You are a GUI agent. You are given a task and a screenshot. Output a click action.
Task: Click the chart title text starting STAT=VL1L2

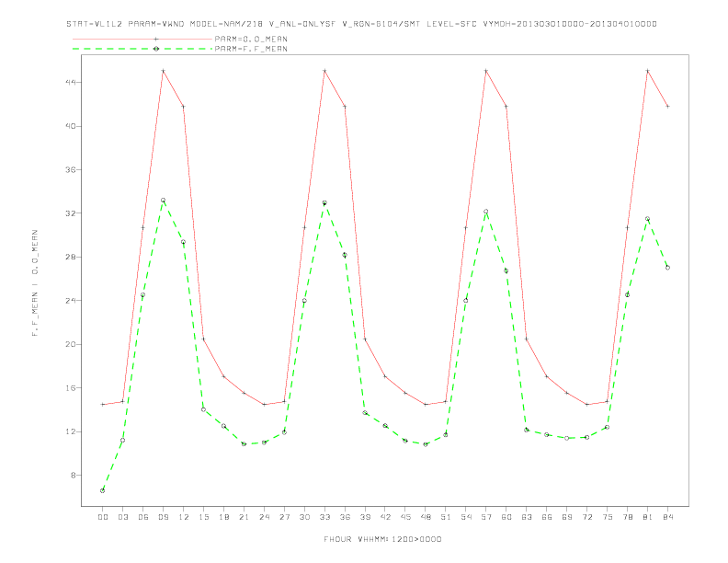click(x=361, y=24)
